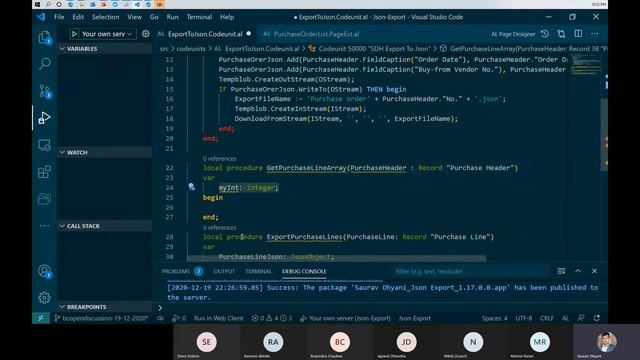Switch to the OUTPUT panel tab
The image size is (640, 360).
224,271
